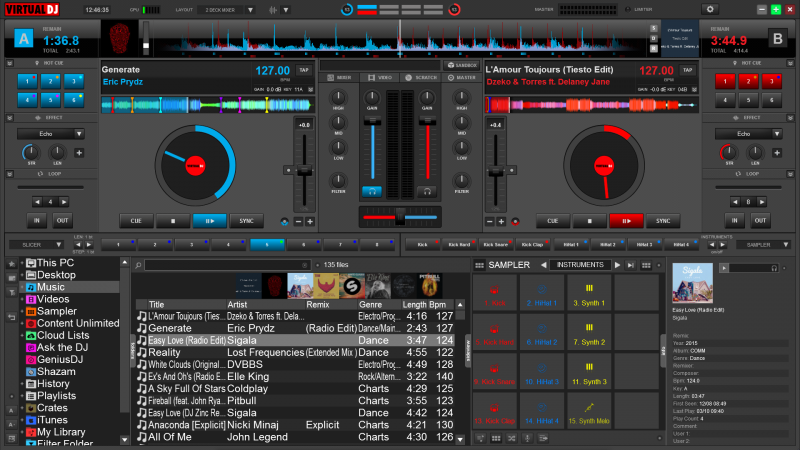The image size is (800, 450).
Task: Expand the History tree node
Action: point(22,384)
